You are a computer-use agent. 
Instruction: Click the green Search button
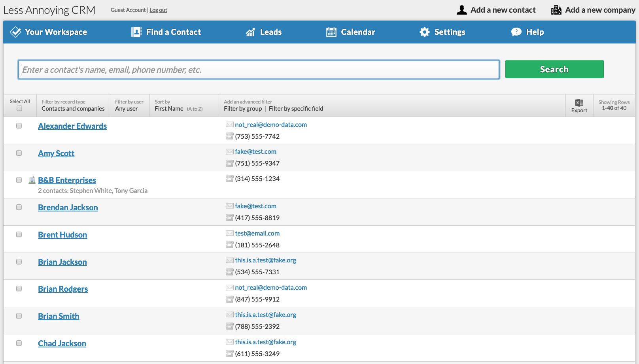pos(554,69)
